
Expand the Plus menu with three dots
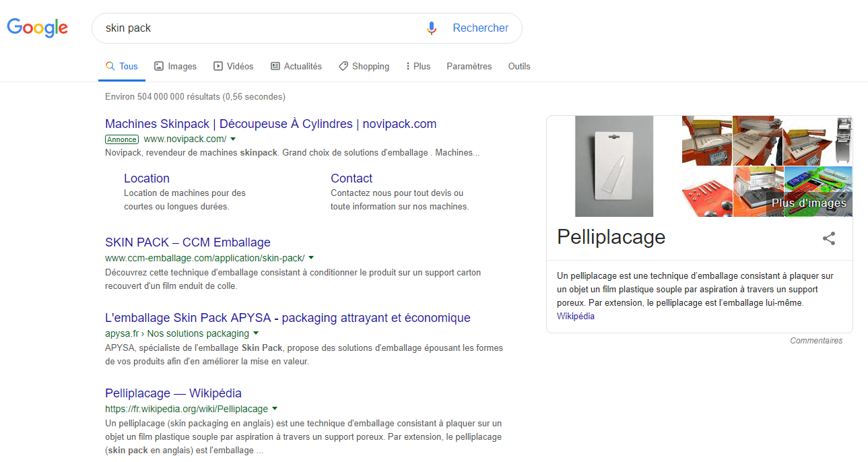click(x=418, y=67)
